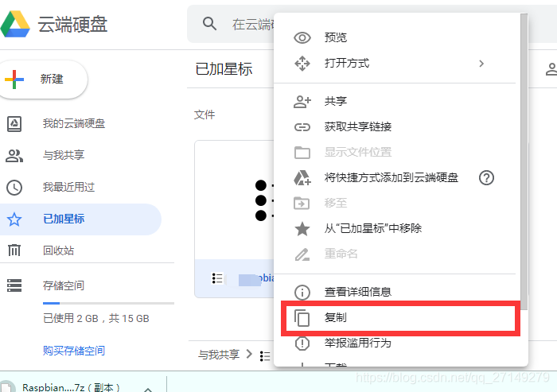Go to 与我共享 in the sidebar
Screen dimensions: 557x392
(x=64, y=155)
